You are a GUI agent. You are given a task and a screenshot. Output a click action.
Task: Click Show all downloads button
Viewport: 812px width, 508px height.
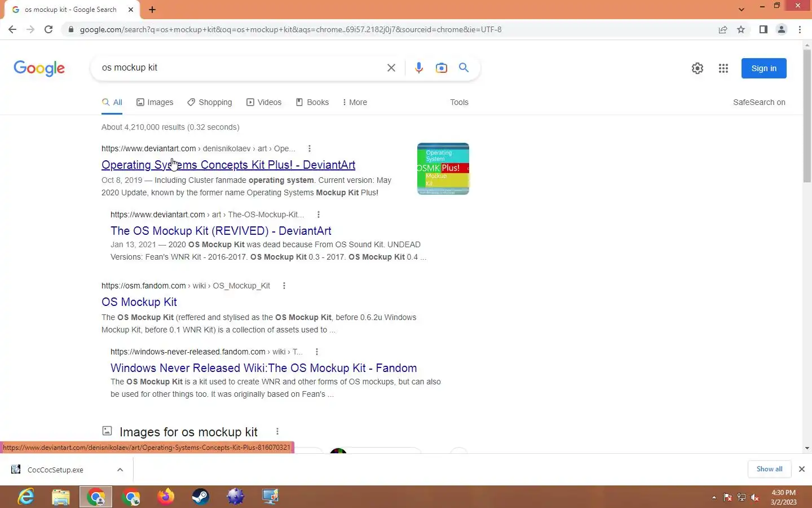769,469
